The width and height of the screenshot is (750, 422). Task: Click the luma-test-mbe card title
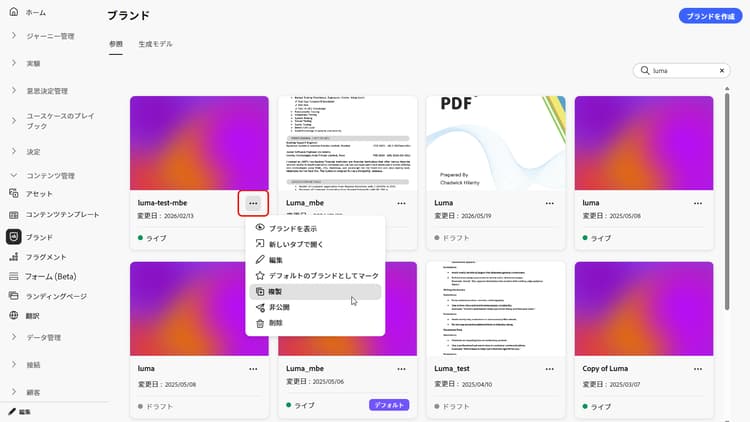[x=163, y=203]
